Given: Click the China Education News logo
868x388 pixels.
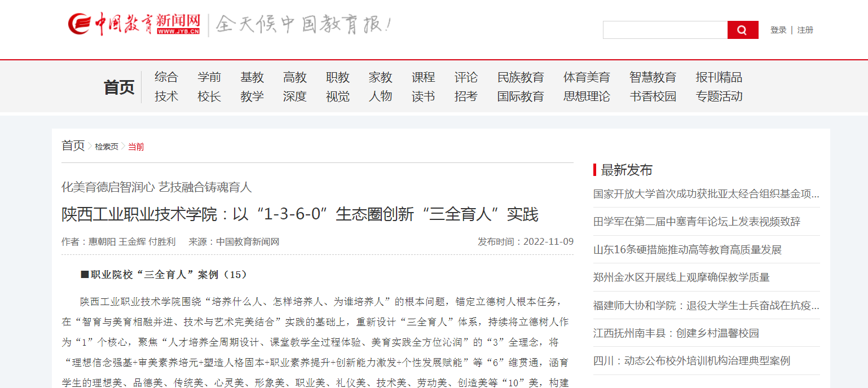Looking at the screenshot, I should click(134, 24).
